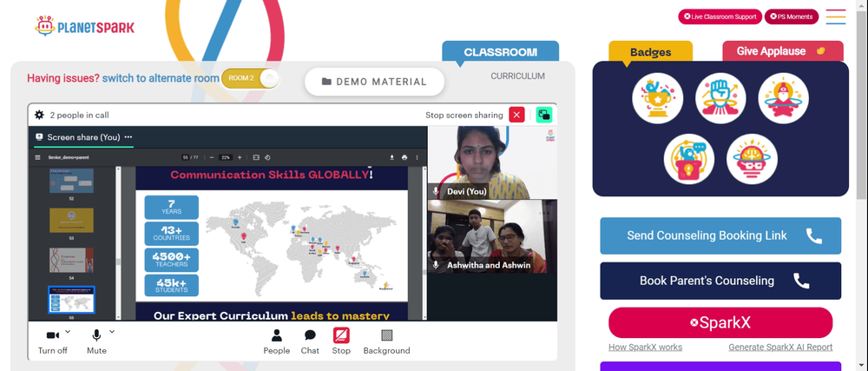
Task: Award the brain with glasses badge
Action: 752,160
